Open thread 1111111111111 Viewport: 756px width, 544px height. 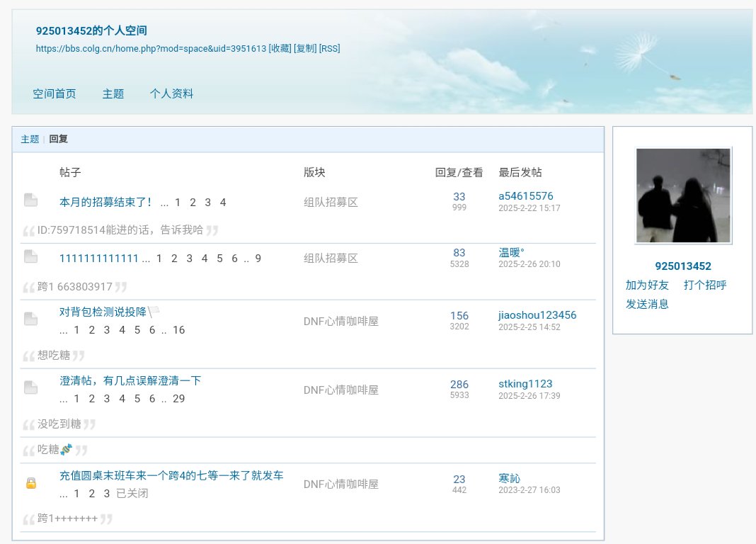[x=99, y=259]
